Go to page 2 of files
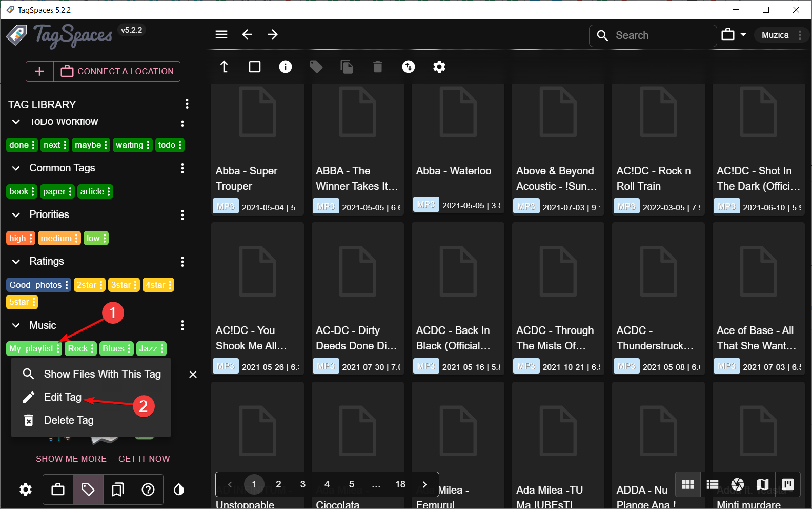Screen dimensions: 812x509 tap(278, 484)
